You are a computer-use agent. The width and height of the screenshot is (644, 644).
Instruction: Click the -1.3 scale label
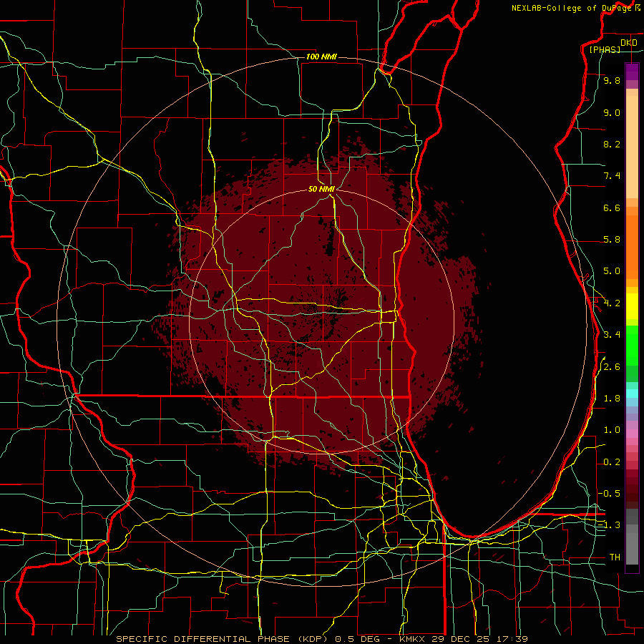tap(609, 525)
